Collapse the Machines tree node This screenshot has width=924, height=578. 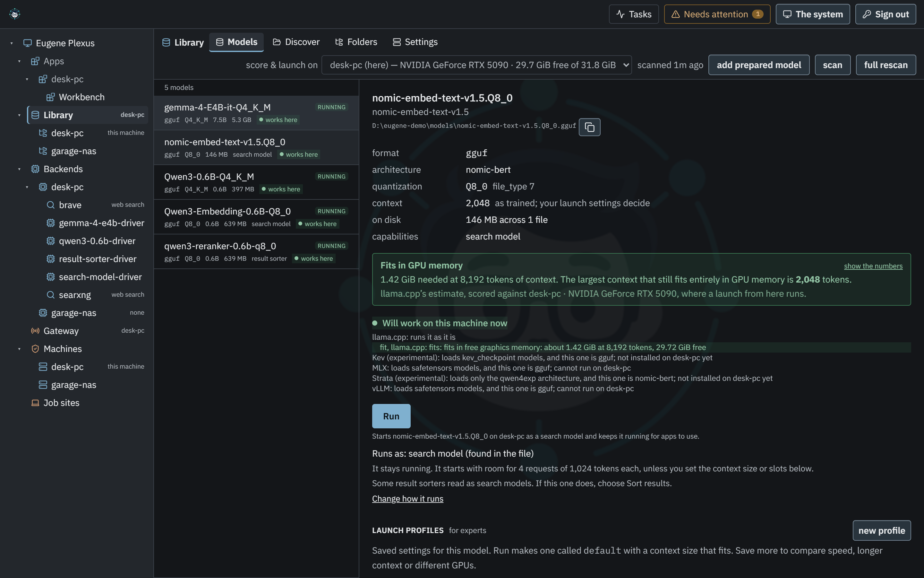[x=19, y=349]
